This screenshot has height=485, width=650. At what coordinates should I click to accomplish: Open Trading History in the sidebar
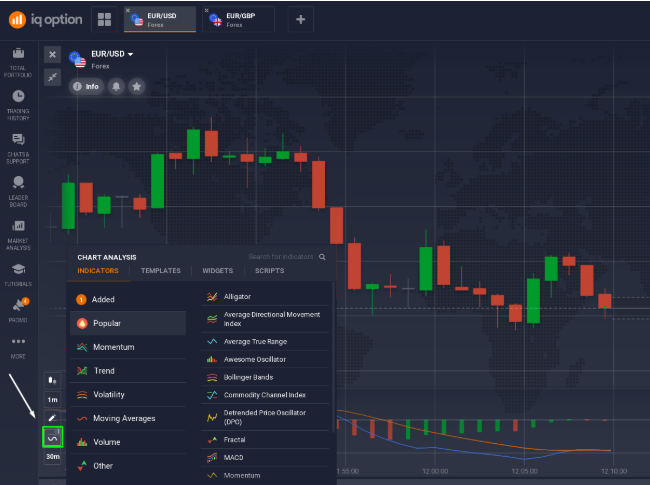click(18, 104)
